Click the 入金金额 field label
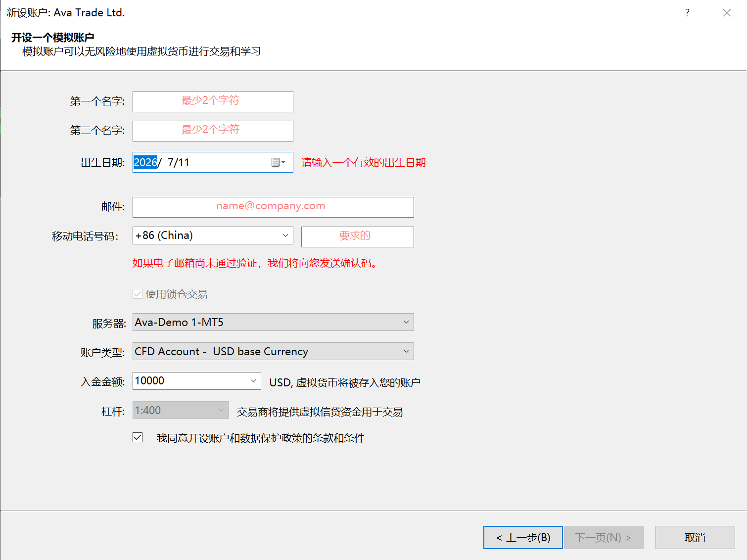 click(103, 382)
